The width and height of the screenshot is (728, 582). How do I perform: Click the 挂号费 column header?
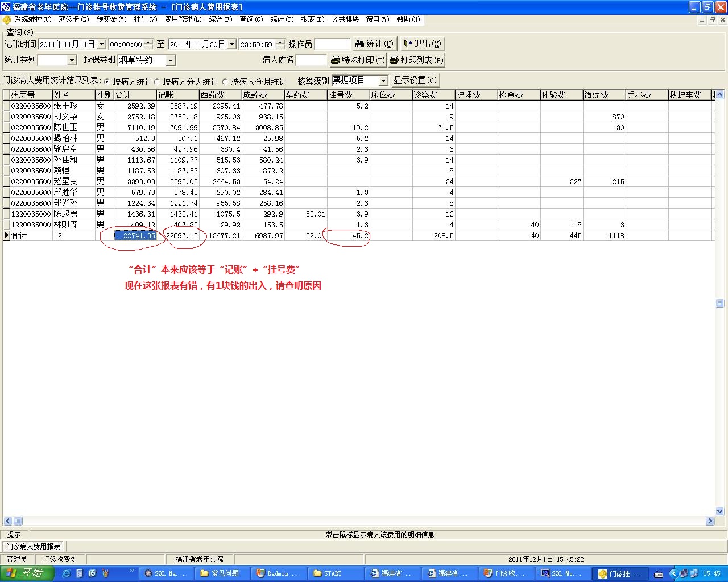click(348, 95)
